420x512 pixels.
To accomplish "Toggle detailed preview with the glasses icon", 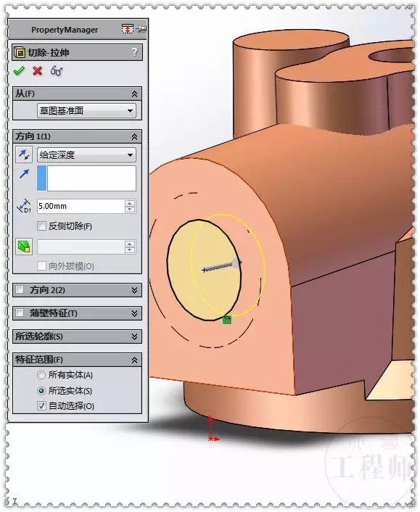I will coord(57,70).
